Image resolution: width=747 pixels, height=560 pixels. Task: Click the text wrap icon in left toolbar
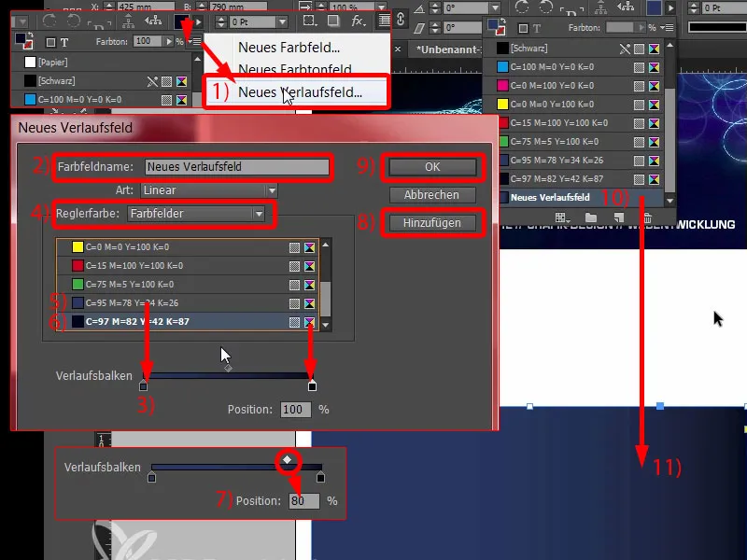pos(384,21)
